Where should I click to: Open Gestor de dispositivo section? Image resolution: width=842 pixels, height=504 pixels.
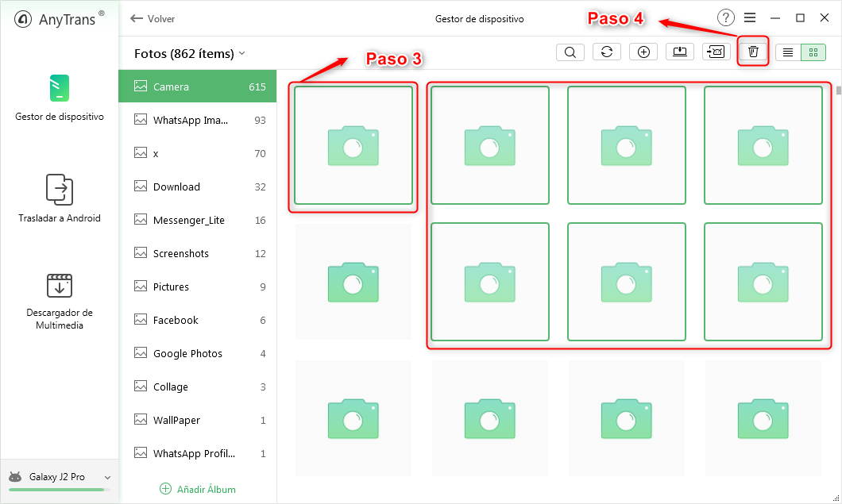(x=59, y=99)
